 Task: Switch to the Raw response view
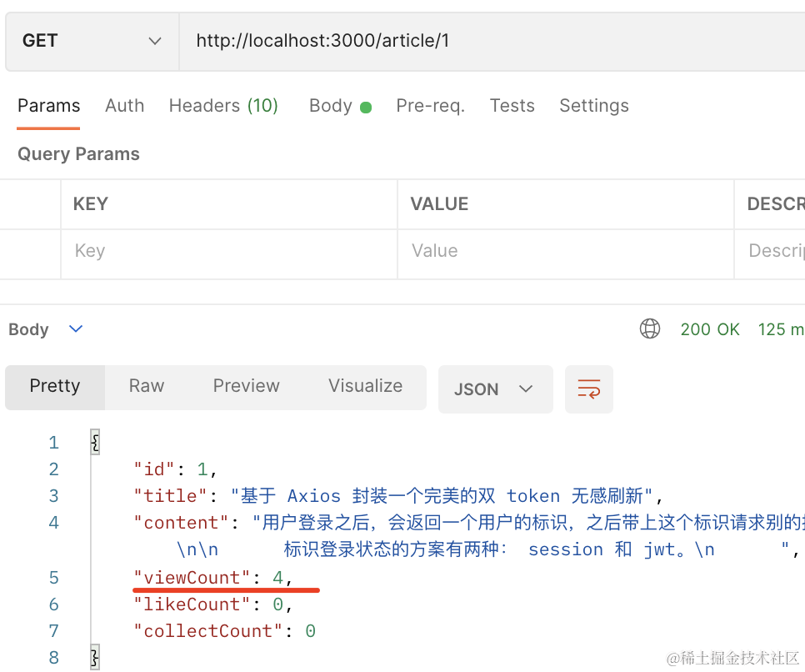[x=147, y=386]
